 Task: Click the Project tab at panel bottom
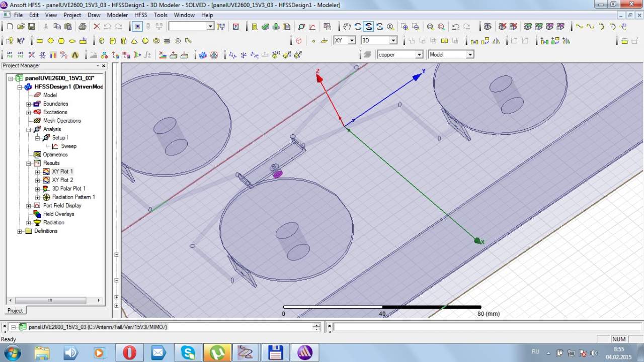(x=15, y=311)
